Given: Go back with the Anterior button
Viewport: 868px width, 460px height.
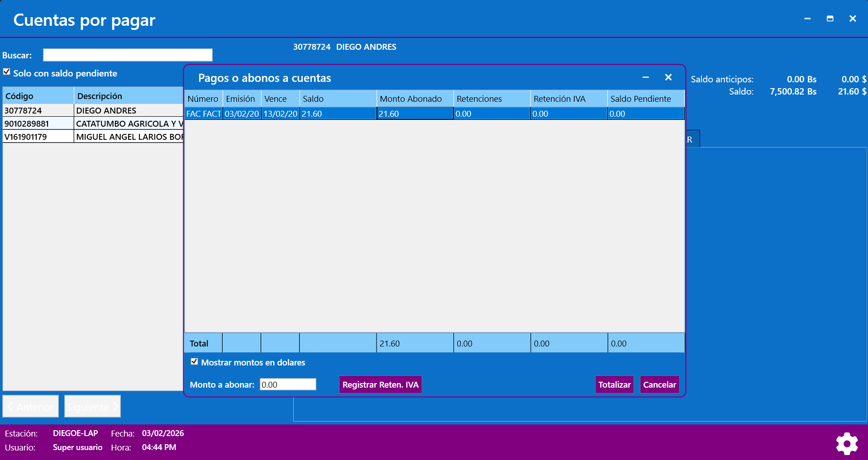Looking at the screenshot, I should tap(31, 407).
